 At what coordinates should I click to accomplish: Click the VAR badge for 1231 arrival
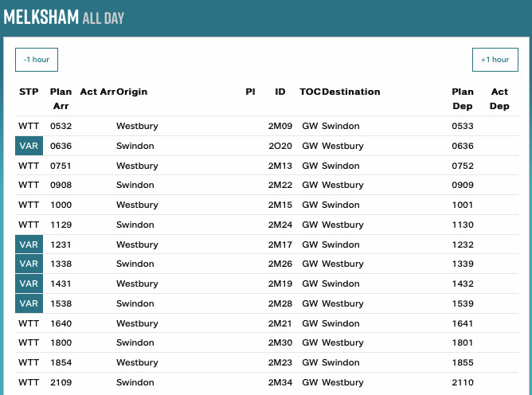point(29,244)
